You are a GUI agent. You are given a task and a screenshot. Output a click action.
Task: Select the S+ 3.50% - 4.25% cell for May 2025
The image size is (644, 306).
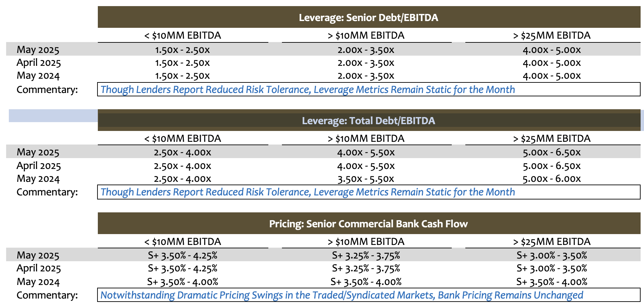coord(182,255)
